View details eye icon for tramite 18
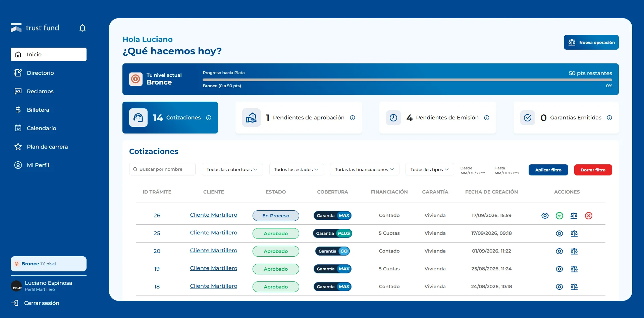Screen dimensions: 644x318 click(x=559, y=287)
